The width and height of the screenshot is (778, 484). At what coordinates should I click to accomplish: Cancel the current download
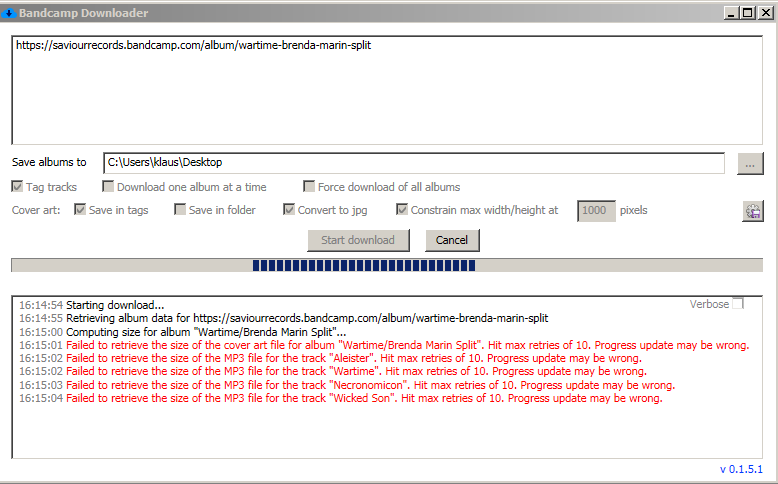[x=452, y=240]
